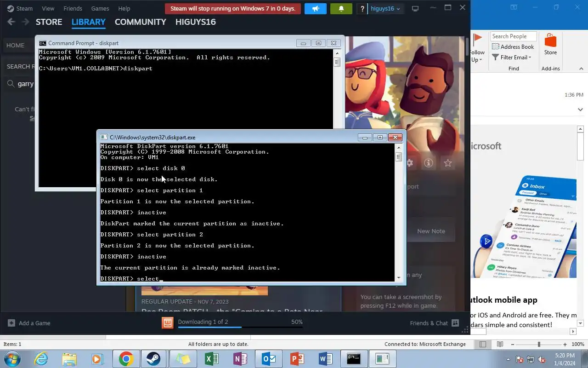Viewport: 588px width, 368px height.
Task: Open the Ribbon Display Options in Outlook's title bar
Action: click(x=514, y=7)
